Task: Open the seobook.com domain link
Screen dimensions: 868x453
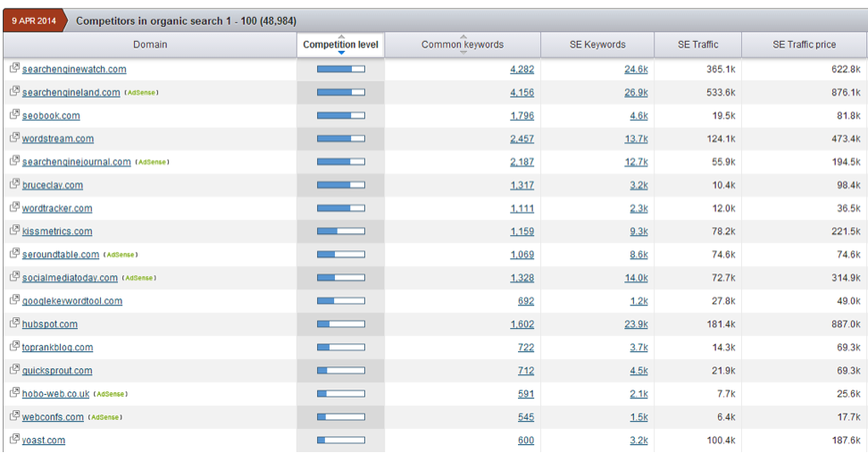Action: (51, 116)
